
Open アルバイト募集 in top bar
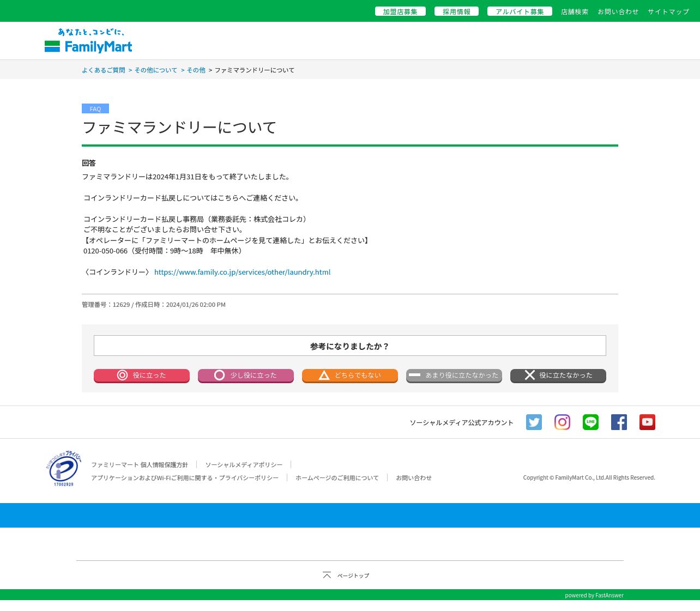pyautogui.click(x=520, y=11)
